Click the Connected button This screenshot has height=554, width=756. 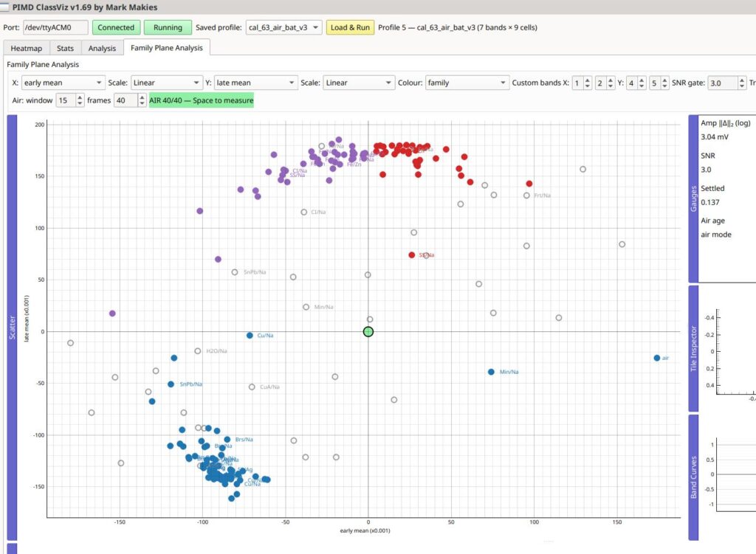tap(116, 27)
